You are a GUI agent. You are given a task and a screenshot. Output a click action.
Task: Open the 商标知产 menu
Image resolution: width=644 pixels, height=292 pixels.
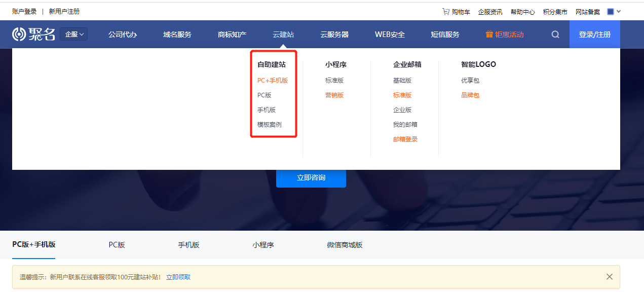[232, 34]
